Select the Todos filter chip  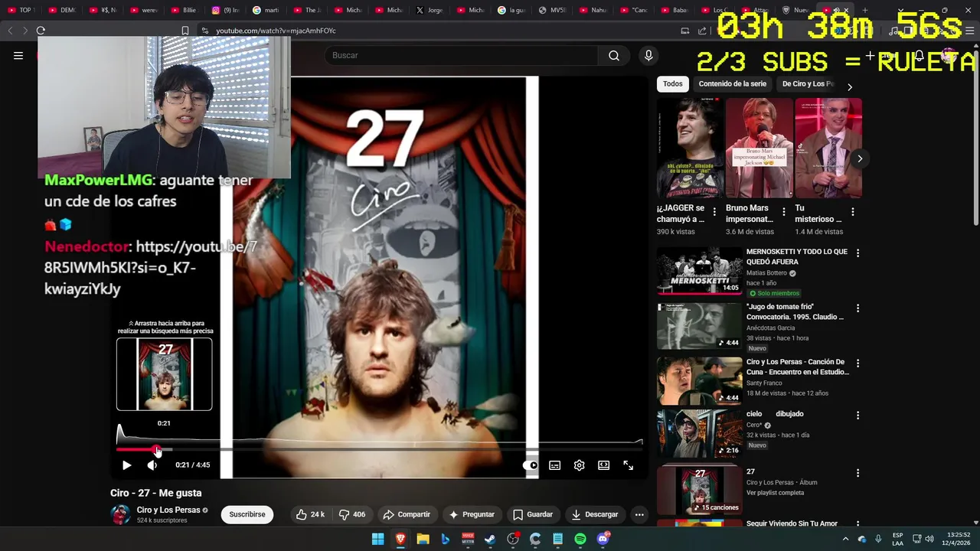[x=673, y=84]
